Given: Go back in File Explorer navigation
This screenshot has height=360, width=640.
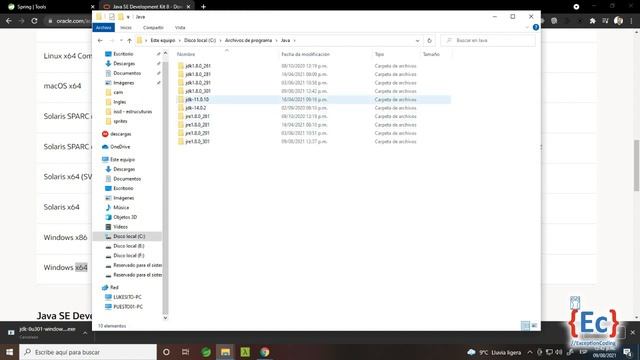Looking at the screenshot, I should tap(100, 40).
